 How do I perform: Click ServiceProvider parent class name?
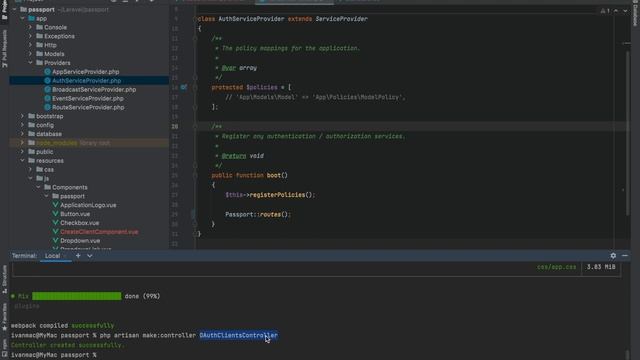click(x=341, y=19)
